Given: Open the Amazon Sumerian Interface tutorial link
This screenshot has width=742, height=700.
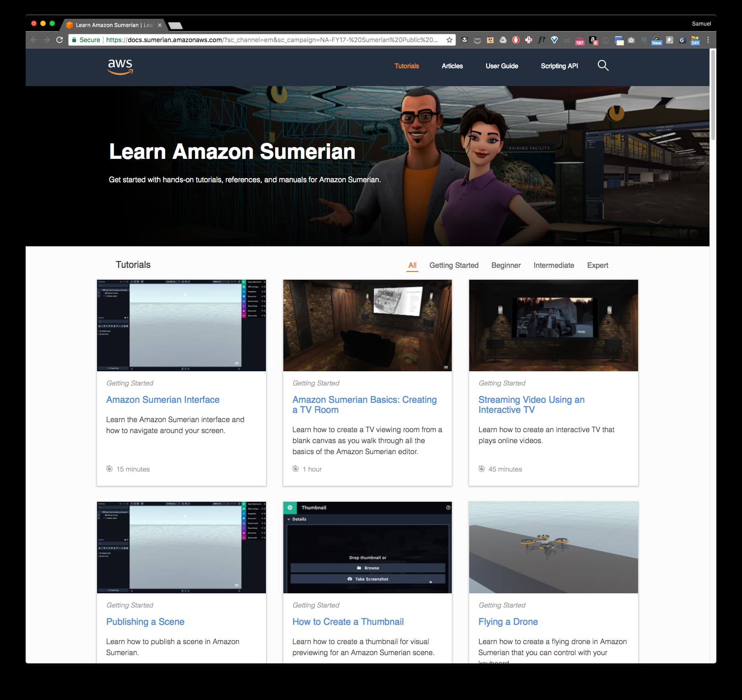Looking at the screenshot, I should click(x=162, y=400).
